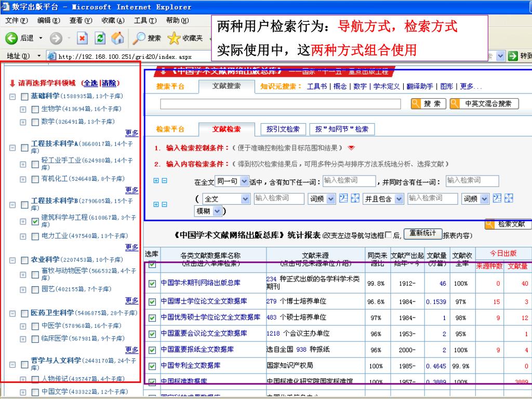
Task: Open the 收藏(A) menu
Action: tap(113, 20)
